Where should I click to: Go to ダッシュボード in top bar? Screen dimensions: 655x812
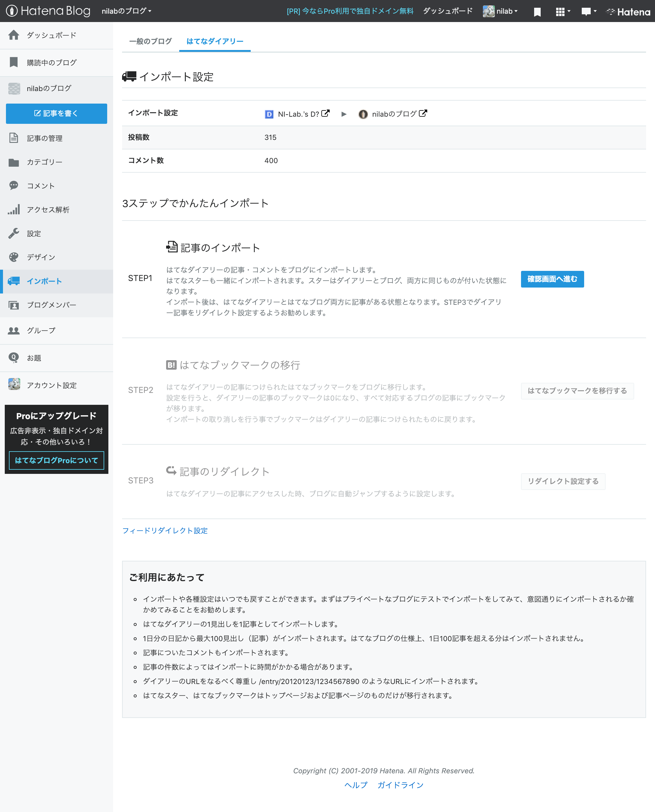coord(447,11)
